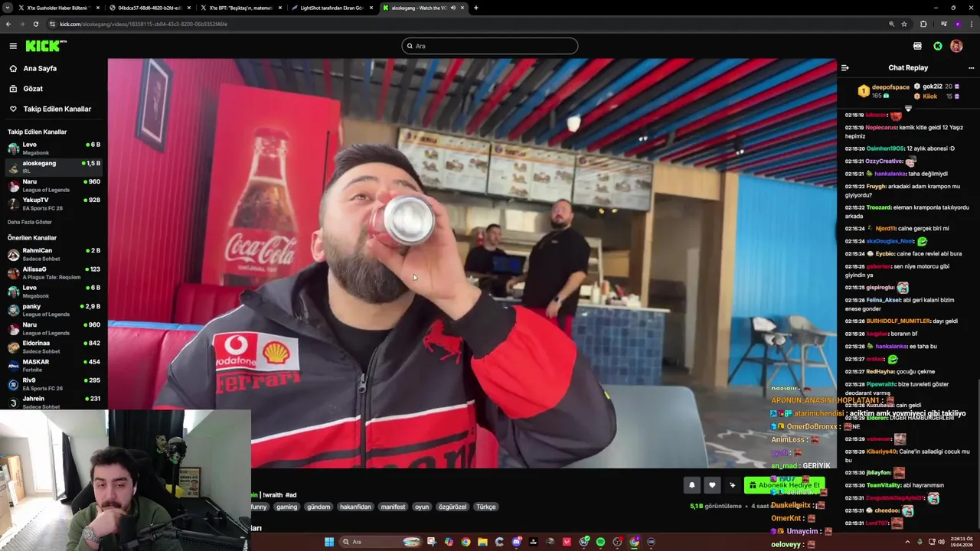980x551 pixels.
Task: Open panky recommended channel
Action: pyautogui.click(x=54, y=309)
